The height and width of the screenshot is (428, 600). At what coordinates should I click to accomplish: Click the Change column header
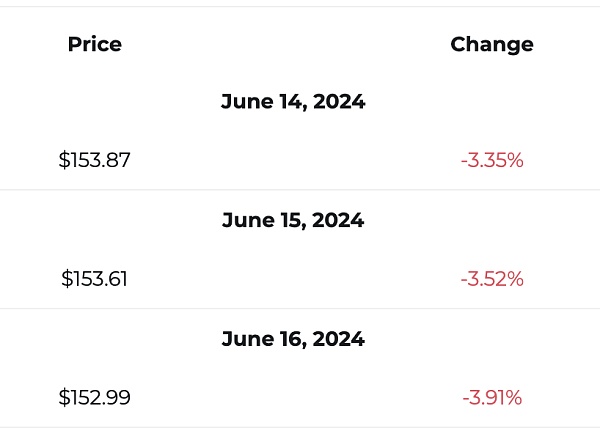pos(492,44)
